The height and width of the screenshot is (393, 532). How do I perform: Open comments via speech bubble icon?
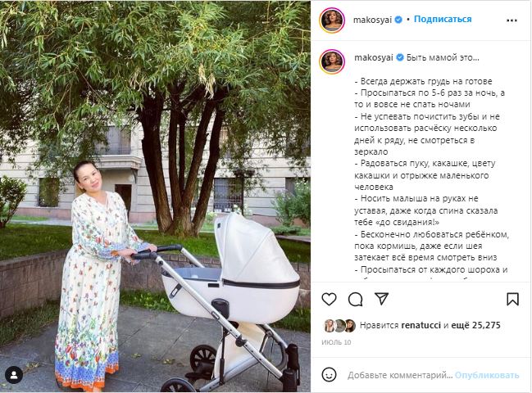[355, 300]
